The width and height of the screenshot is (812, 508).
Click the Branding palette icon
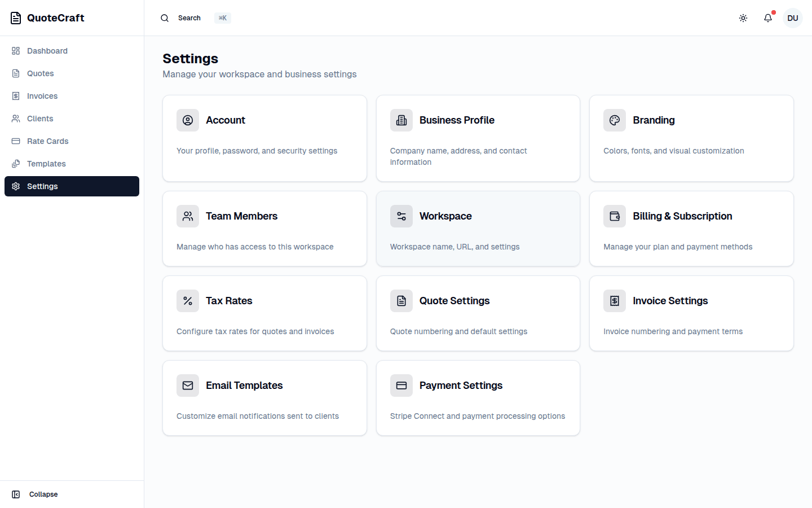[x=615, y=120]
